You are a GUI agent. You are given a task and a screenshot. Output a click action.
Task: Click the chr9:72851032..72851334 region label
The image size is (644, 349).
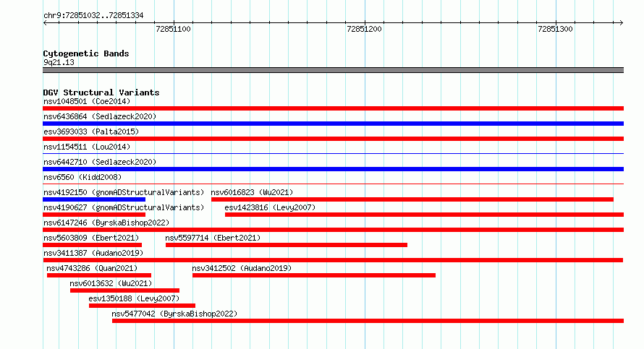[93, 16]
